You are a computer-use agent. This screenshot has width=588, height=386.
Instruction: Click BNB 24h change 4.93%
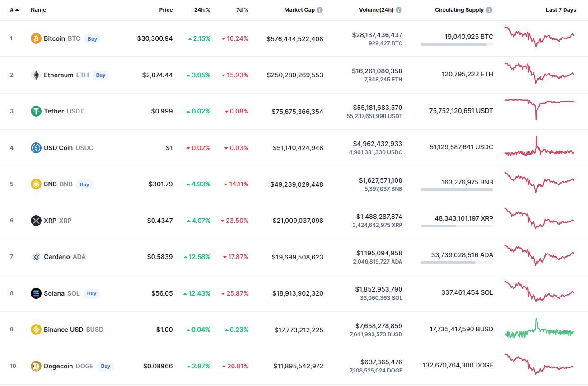(198, 184)
